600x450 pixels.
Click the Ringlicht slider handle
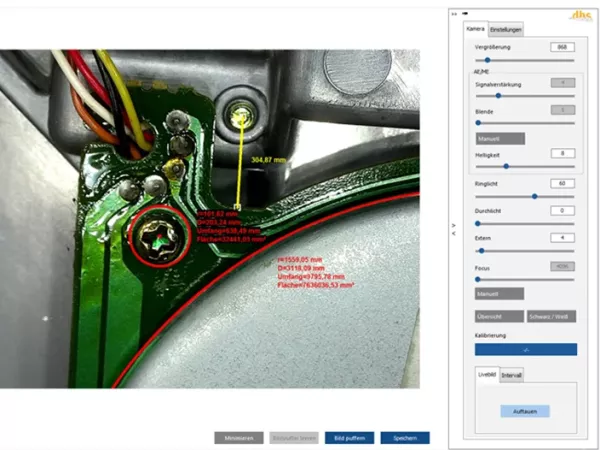point(534,196)
